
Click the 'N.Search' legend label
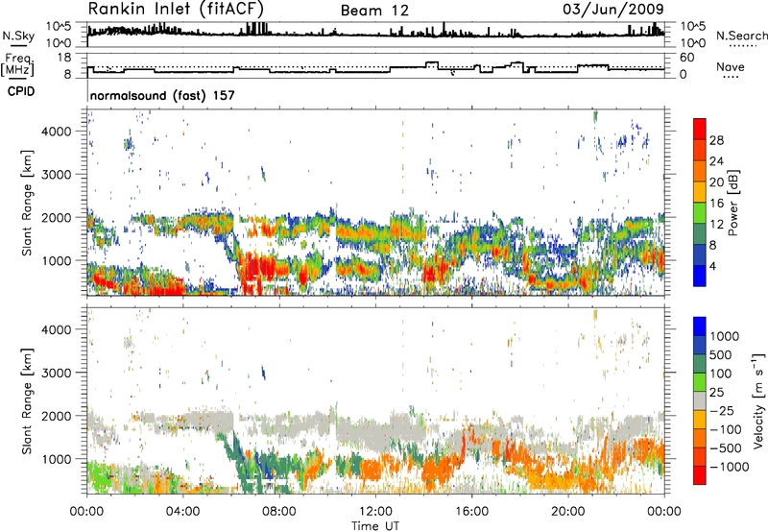click(741, 36)
